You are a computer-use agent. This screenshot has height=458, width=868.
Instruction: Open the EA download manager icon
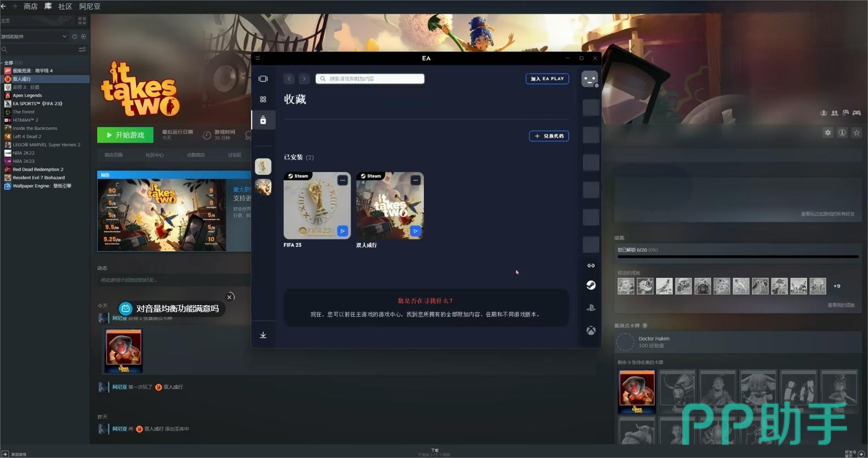[263, 335]
